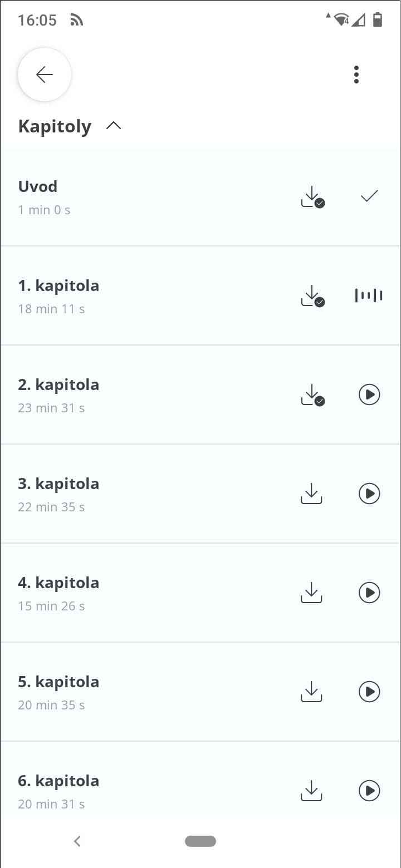Play 3. kapitola

click(369, 494)
